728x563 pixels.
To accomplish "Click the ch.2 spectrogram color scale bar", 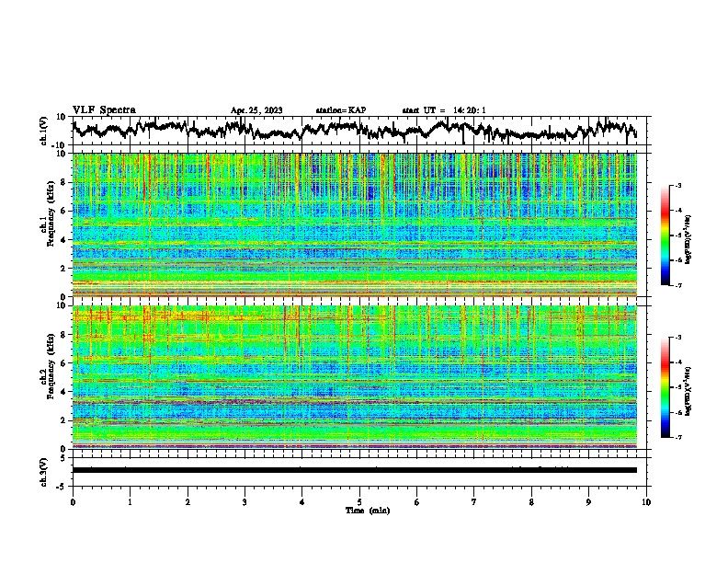I will [x=665, y=387].
